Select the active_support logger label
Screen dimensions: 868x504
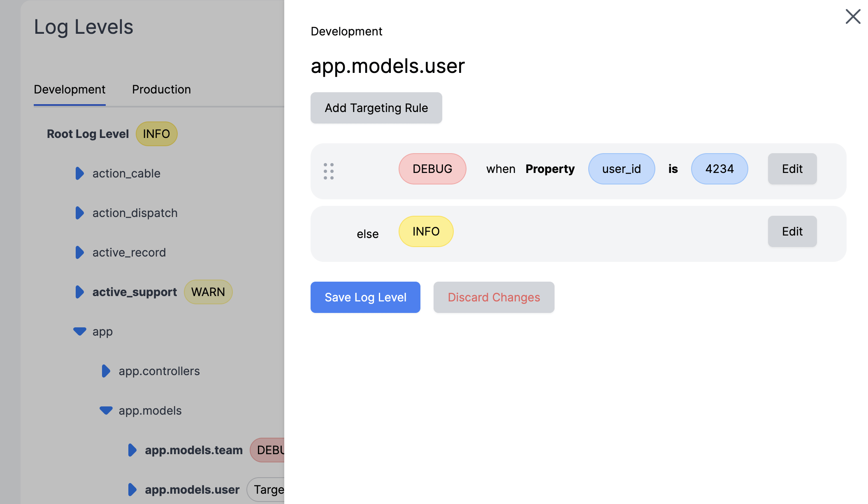coord(135,292)
